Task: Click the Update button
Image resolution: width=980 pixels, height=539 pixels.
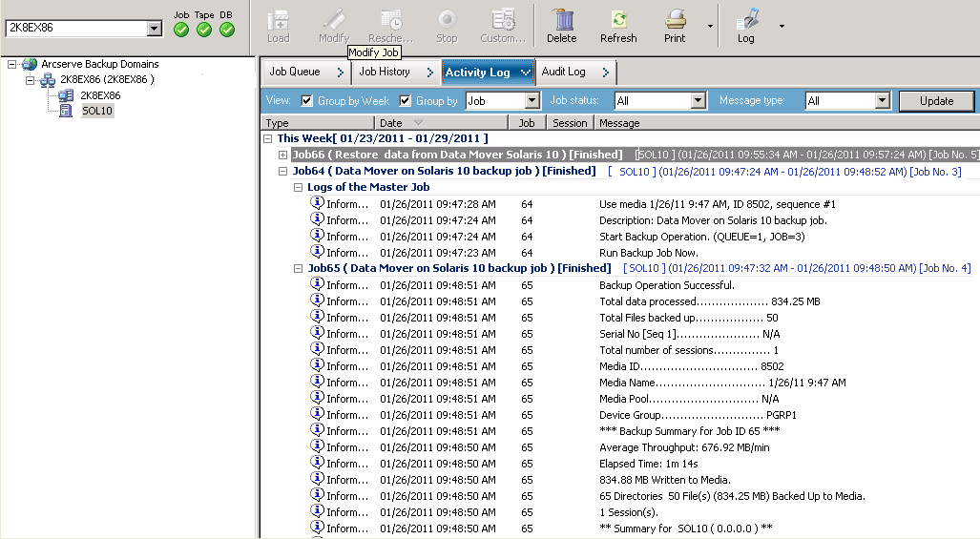Action: (936, 101)
